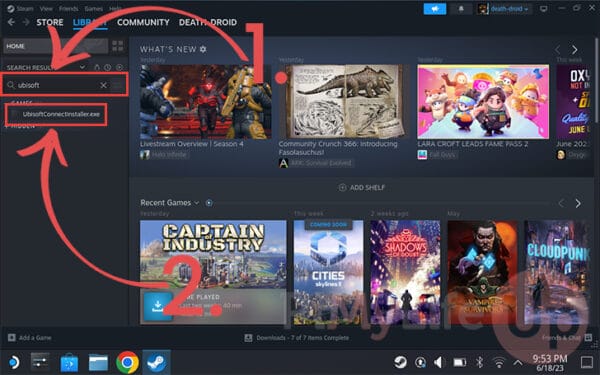
Task: Open Bluetooth tray icon
Action: pos(479,362)
